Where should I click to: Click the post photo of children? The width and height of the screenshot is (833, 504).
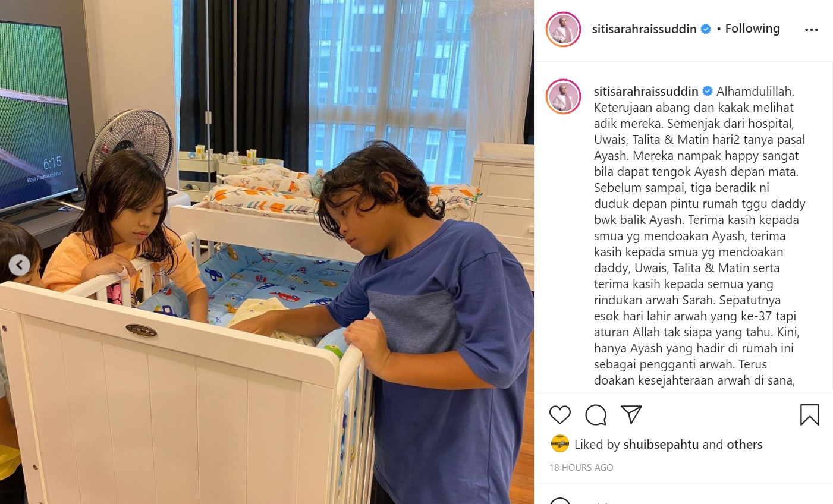click(x=267, y=252)
